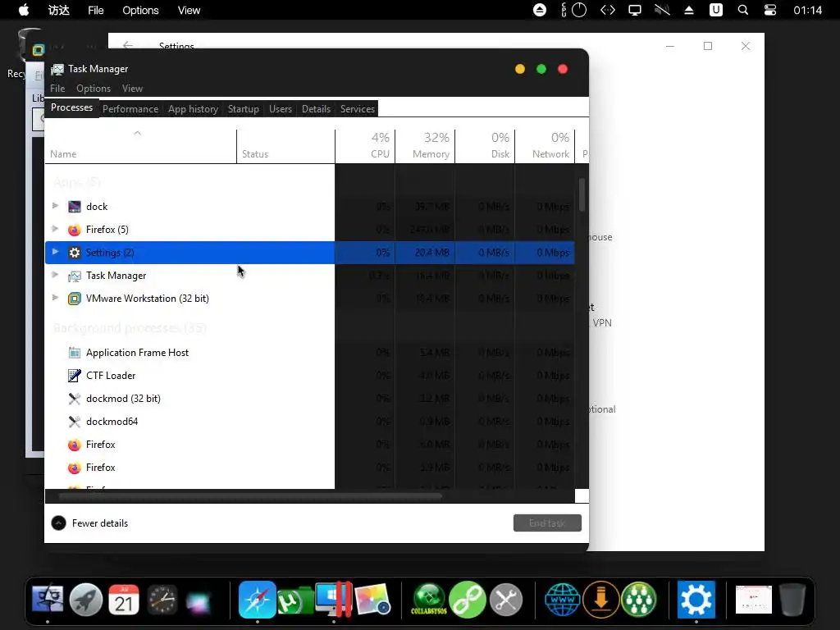Open the Trash in the dock
840x630 pixels.
[792, 600]
